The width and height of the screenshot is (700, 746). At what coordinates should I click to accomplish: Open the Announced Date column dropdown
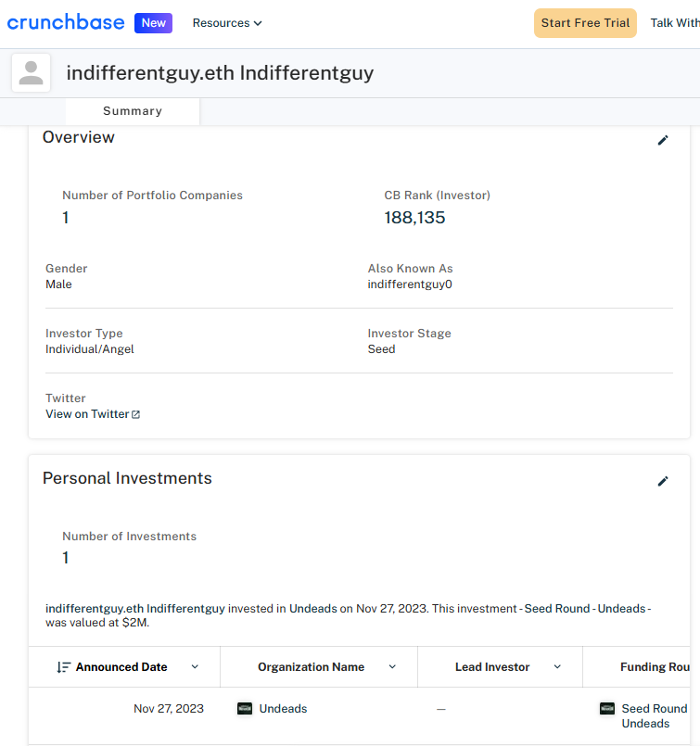[195, 667]
